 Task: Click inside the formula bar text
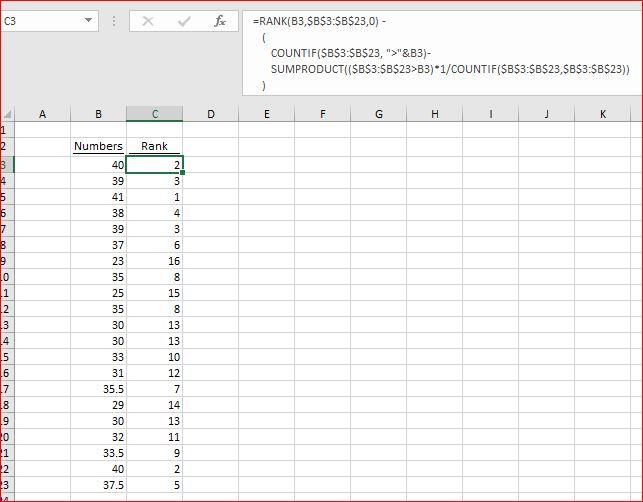[442, 53]
